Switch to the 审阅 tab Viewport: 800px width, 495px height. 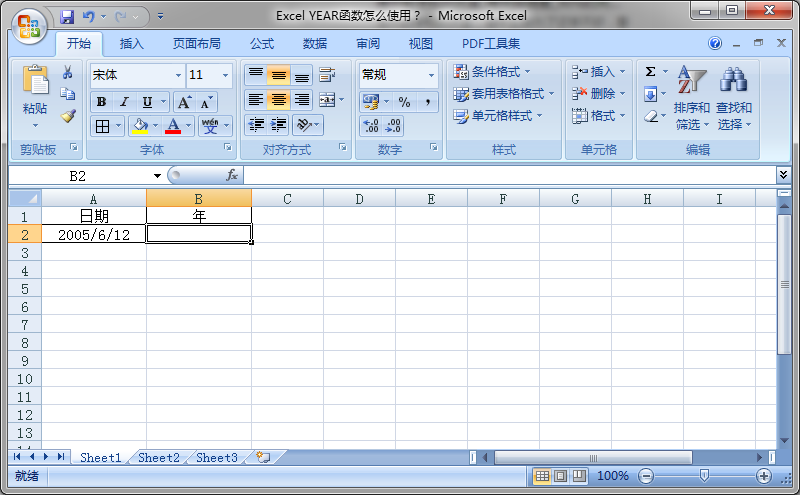[368, 44]
